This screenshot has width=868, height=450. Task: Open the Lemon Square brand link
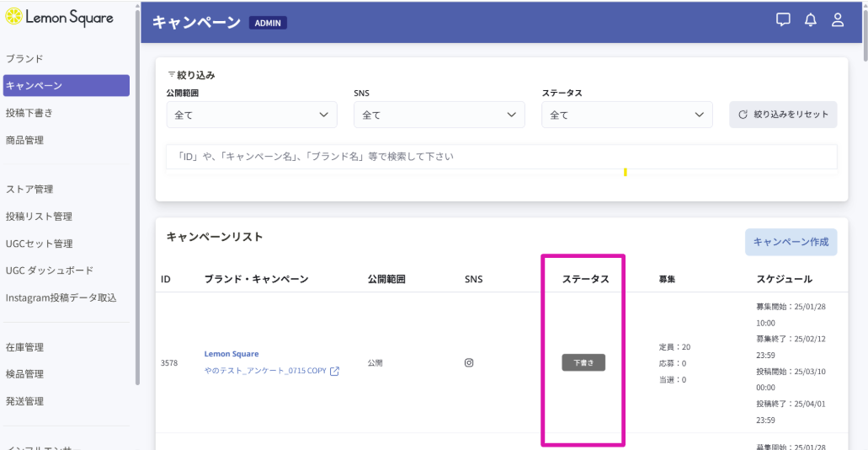[232, 354]
